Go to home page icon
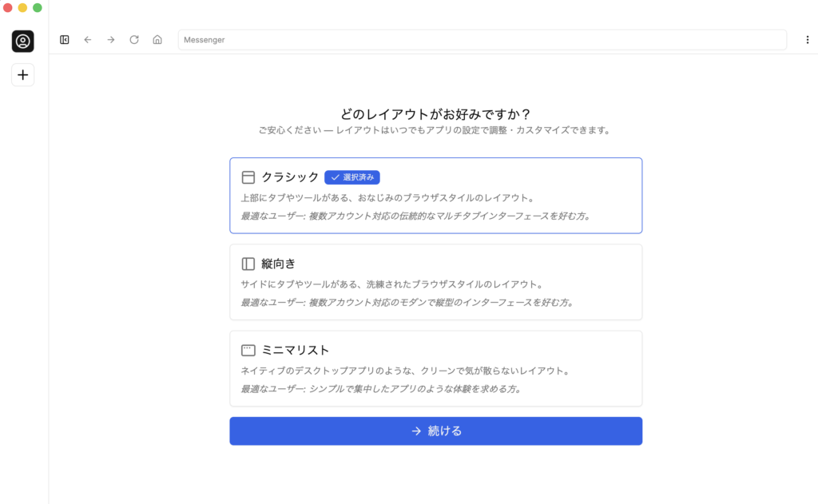Screen dimensions: 818x504 point(157,40)
